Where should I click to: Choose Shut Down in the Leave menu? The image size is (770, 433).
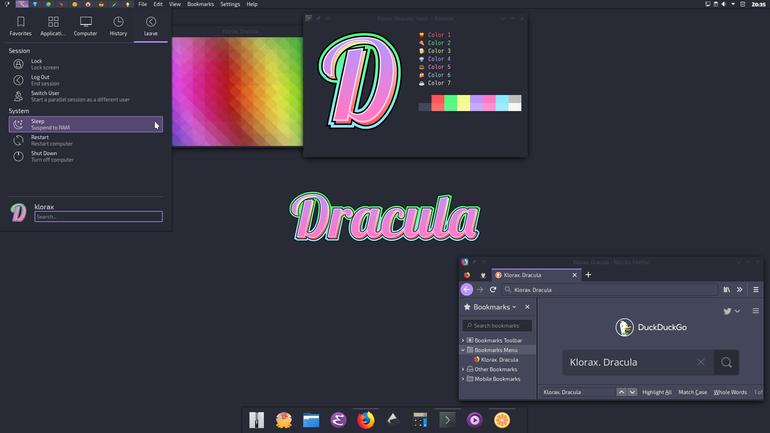[x=85, y=156]
